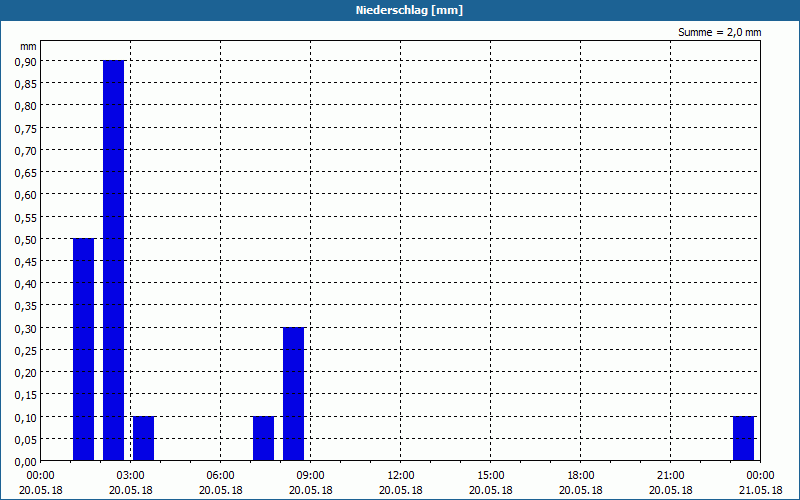Select the 0,10 mm bar just after 03:00
The width and height of the screenshot is (800, 500).
(143, 438)
